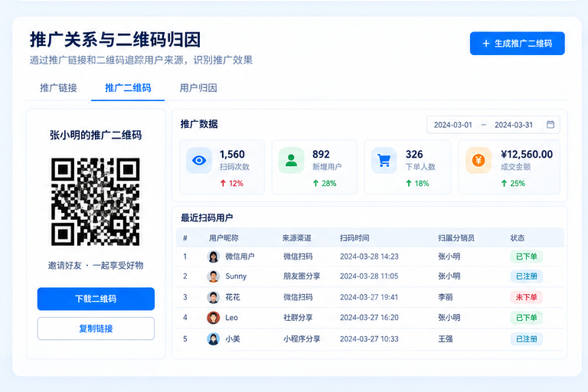The height and width of the screenshot is (392, 588).
Task: Click Leo's avatar
Action: (x=214, y=318)
